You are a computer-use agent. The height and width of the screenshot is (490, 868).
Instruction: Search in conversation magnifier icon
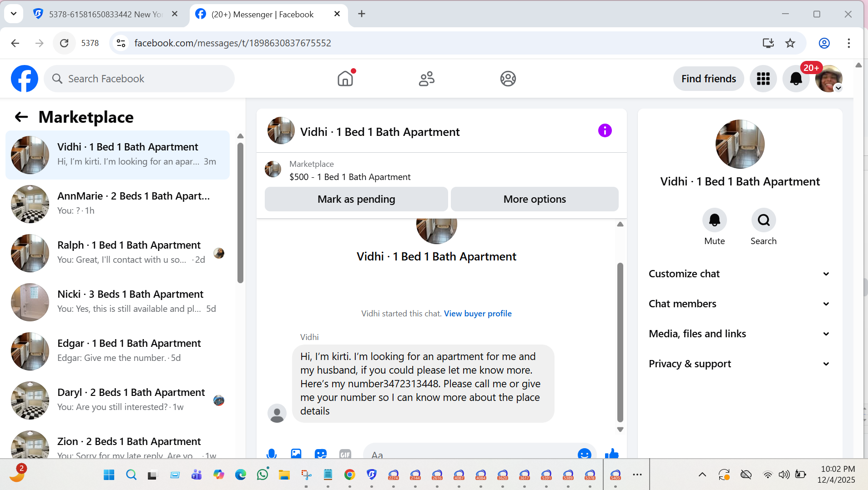coord(763,220)
